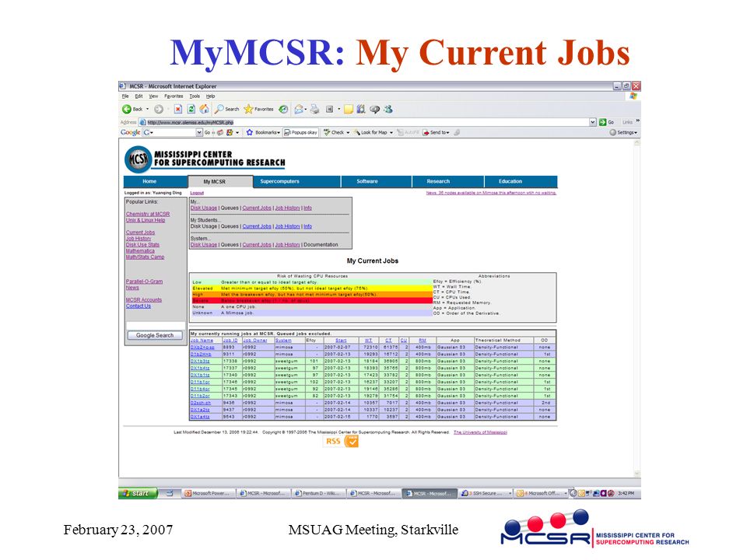This screenshot has height=560, width=747.
Task: Open the Google toolbar Settings menu
Action: coord(623,132)
